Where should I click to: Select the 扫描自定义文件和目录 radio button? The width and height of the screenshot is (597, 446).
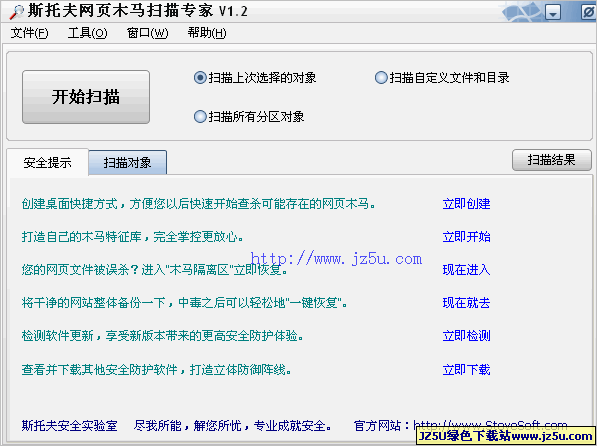(x=442, y=78)
